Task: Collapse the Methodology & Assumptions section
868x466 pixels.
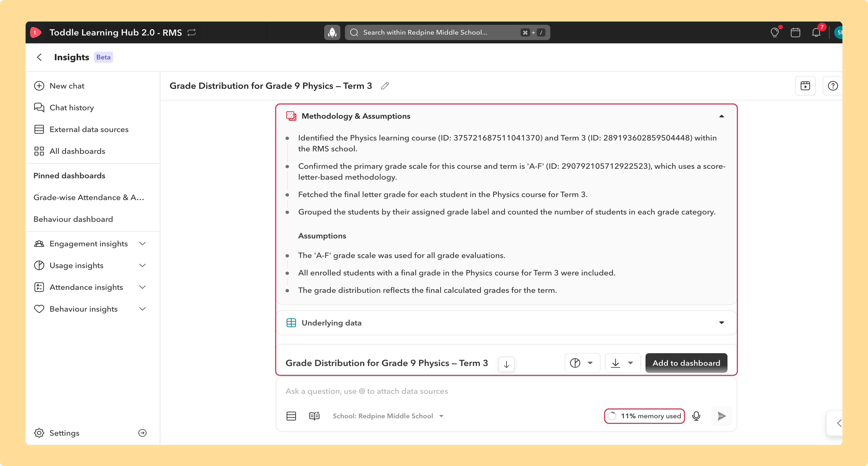Action: [721, 116]
